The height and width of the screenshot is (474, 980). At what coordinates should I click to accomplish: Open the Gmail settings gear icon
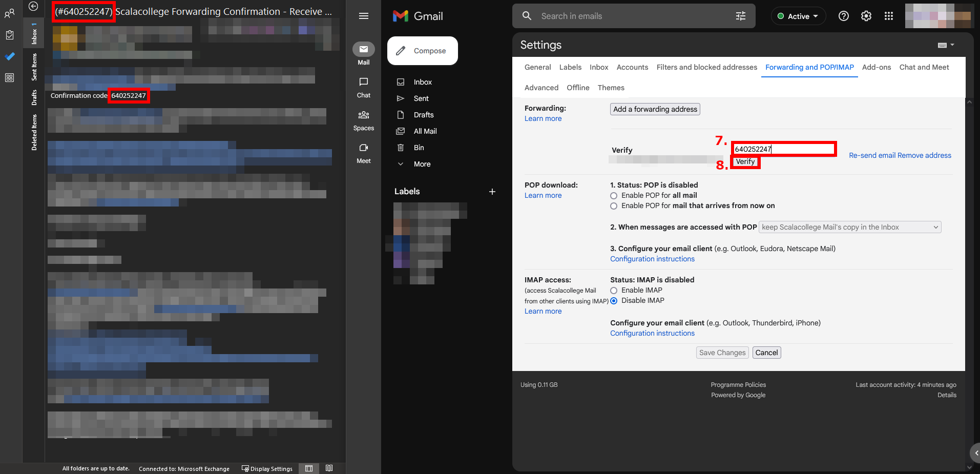[x=866, y=16]
